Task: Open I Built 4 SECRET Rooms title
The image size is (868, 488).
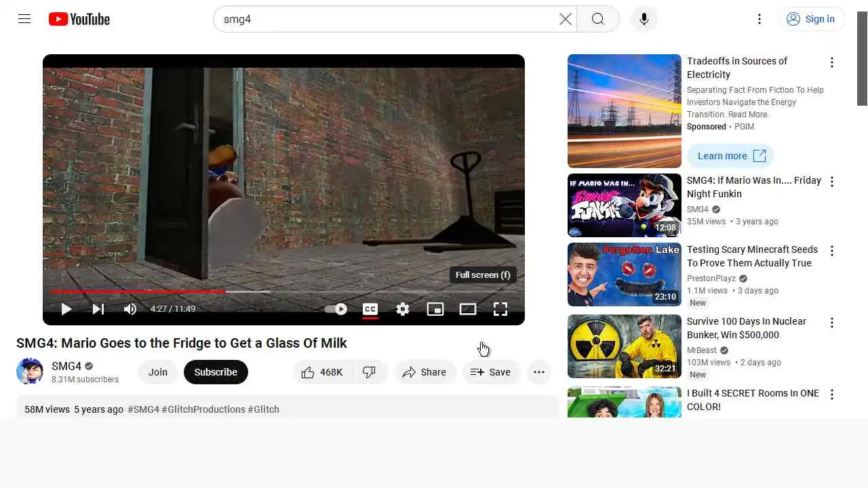Action: (753, 400)
